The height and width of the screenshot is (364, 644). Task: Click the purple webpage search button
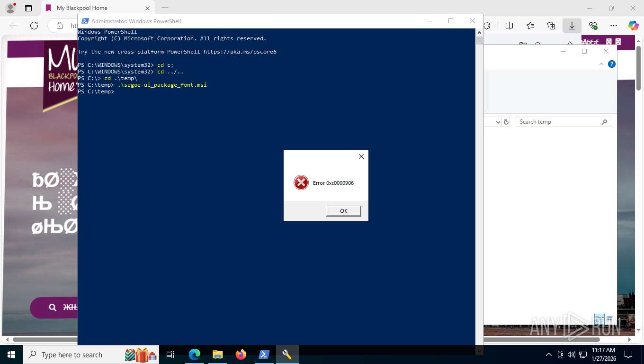[54, 308]
